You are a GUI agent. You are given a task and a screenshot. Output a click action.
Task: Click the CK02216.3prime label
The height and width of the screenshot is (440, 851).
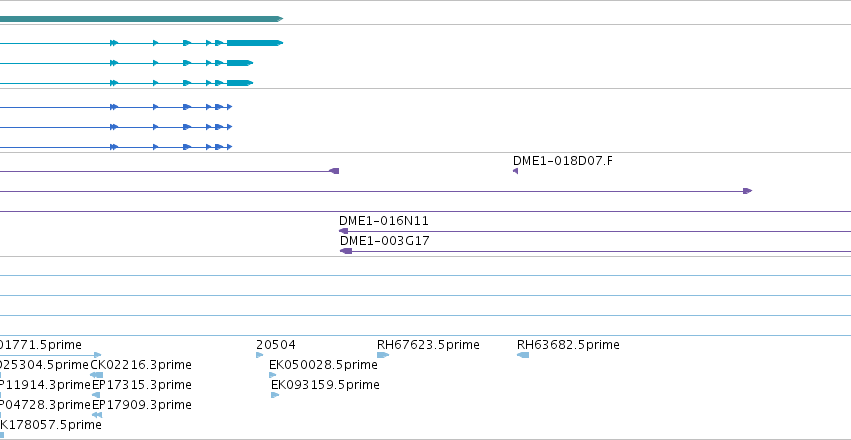[x=141, y=365]
